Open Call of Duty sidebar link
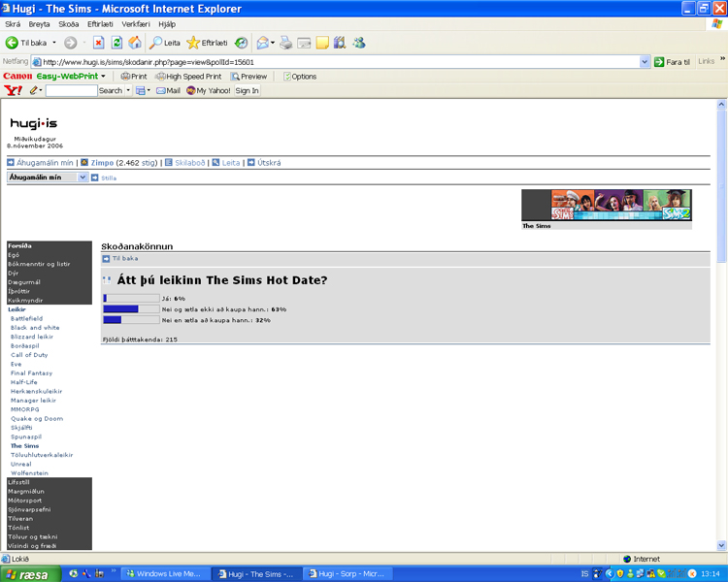Viewport: 728px width, 582px height. point(29,355)
